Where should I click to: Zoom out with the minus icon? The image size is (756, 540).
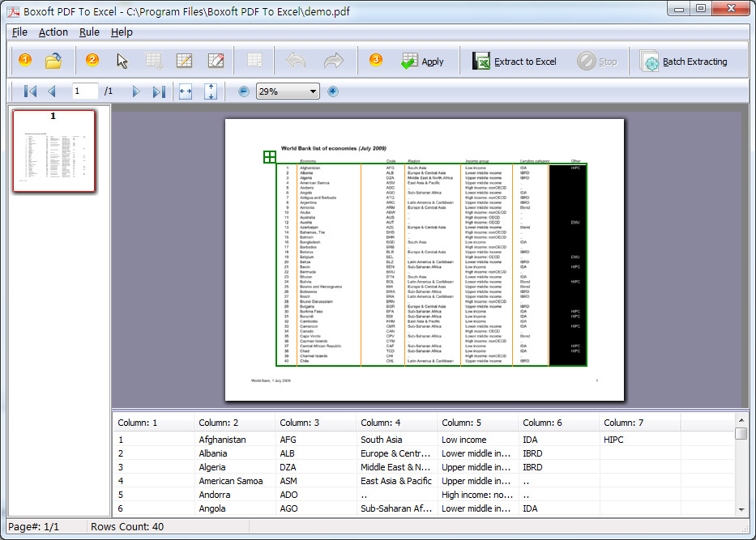244,91
